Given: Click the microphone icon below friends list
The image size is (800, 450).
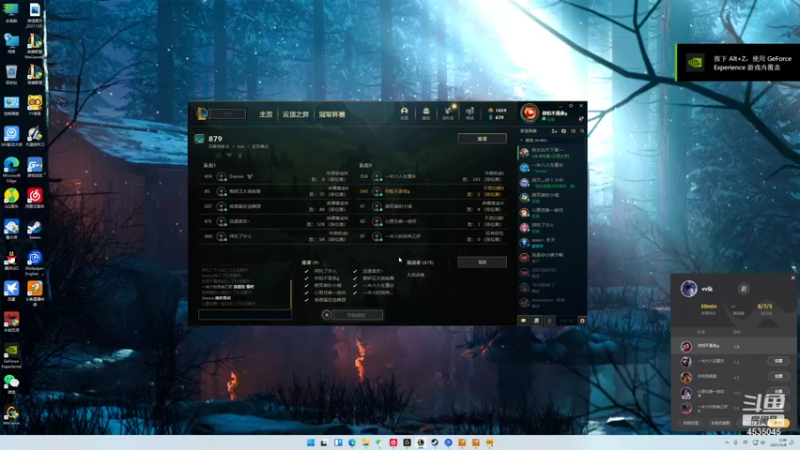Looking at the screenshot, I should [x=549, y=320].
